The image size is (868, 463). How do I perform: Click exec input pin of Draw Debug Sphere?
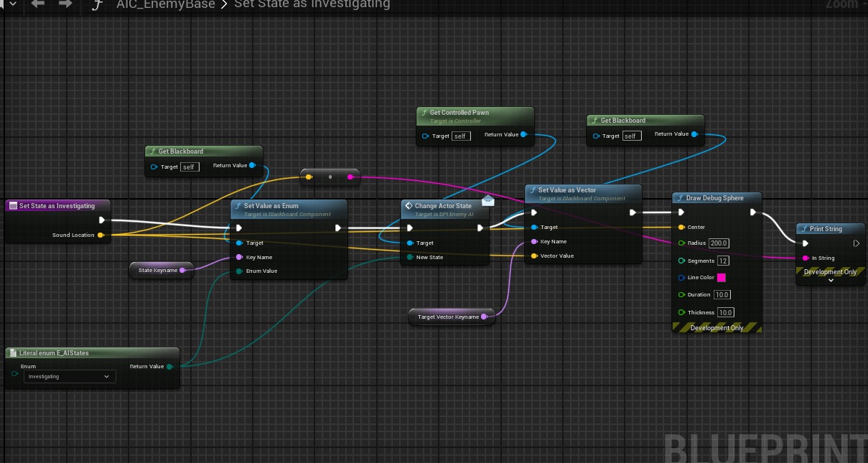[x=681, y=212]
